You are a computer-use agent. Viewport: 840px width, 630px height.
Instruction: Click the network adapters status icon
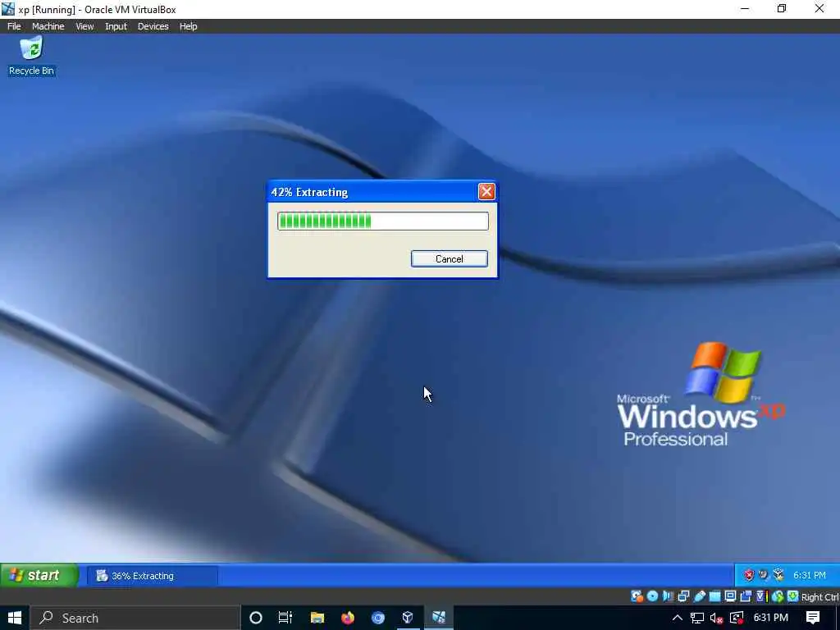(x=683, y=596)
